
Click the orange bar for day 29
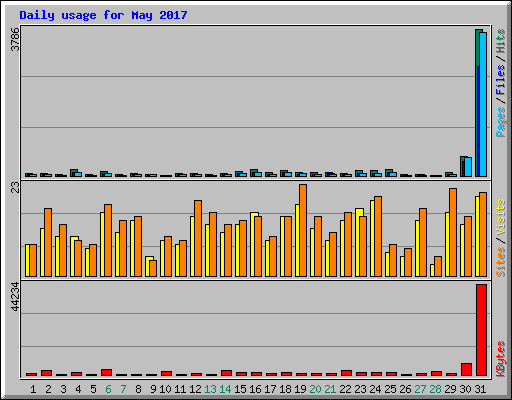click(453, 232)
